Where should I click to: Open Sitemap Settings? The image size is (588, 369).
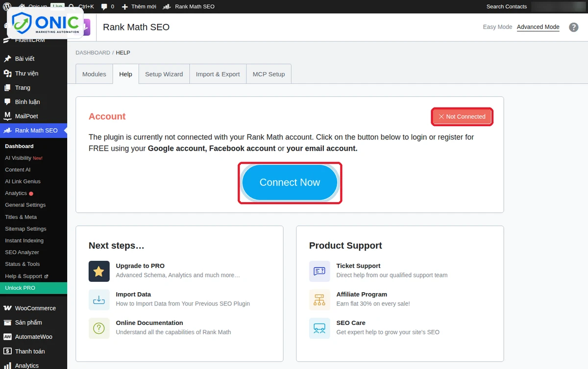point(26,229)
